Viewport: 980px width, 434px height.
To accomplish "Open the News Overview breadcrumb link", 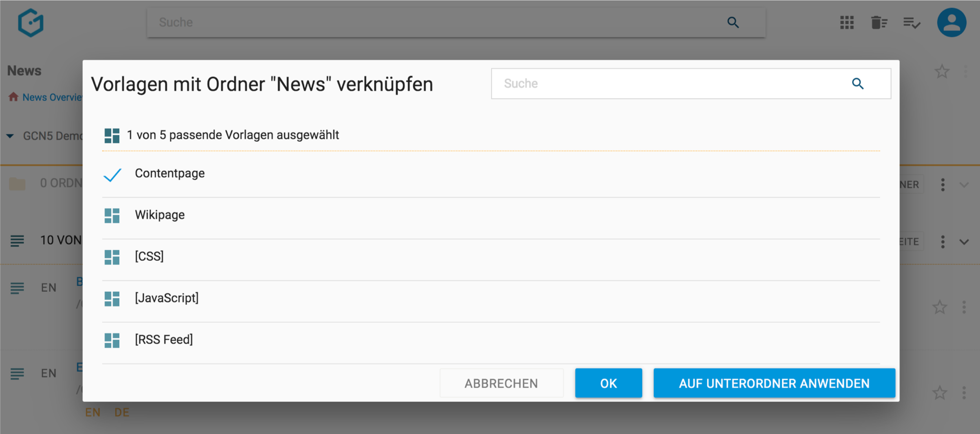I will pyautogui.click(x=52, y=97).
